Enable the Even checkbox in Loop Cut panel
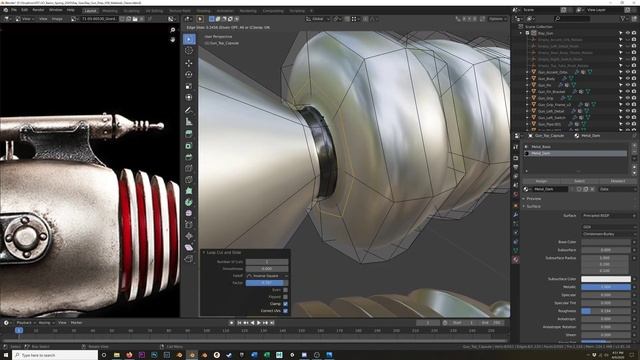This screenshot has height=360, width=640. coord(285,290)
